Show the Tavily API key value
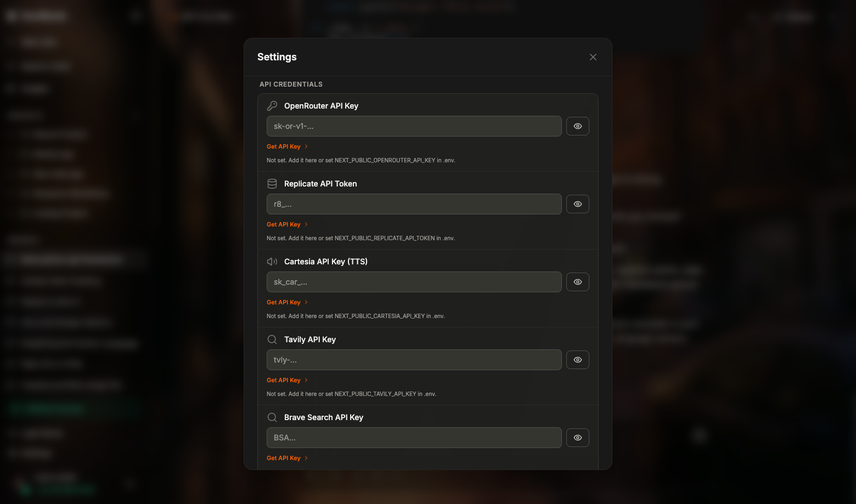 point(578,360)
